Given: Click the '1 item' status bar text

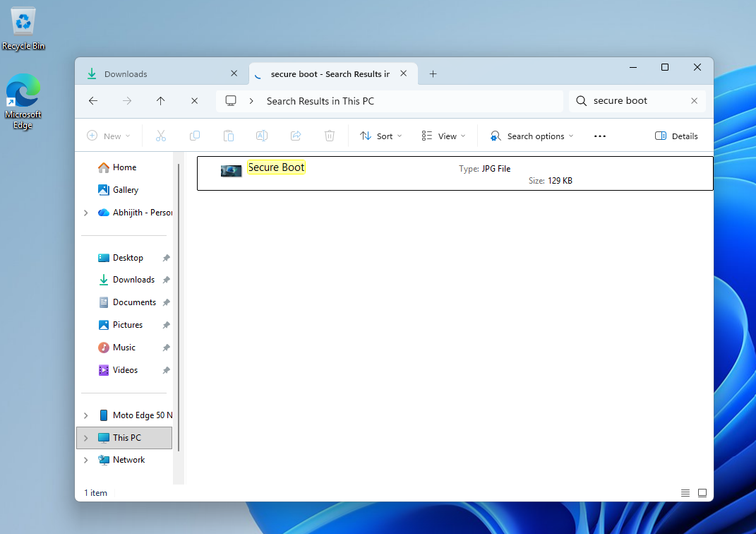Looking at the screenshot, I should (95, 493).
